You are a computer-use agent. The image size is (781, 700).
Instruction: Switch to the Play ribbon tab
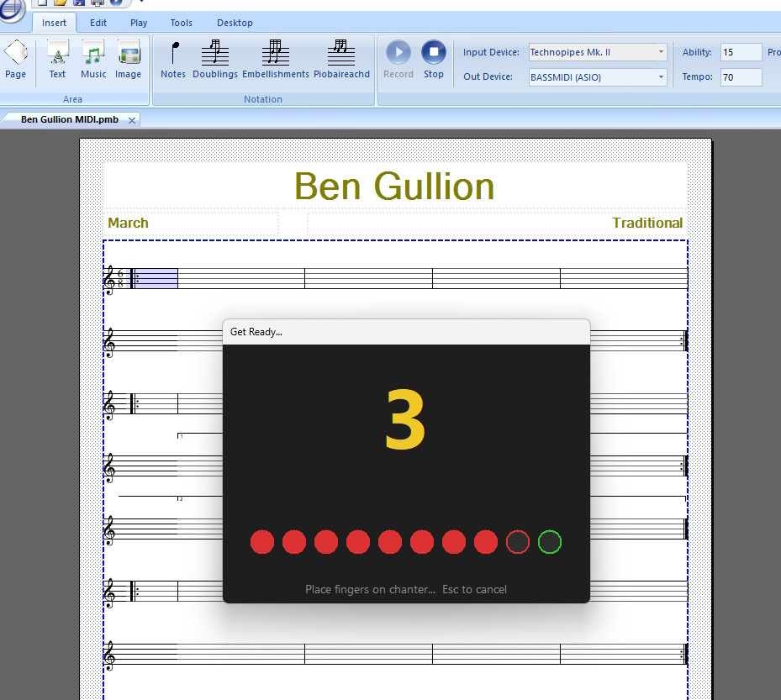click(x=139, y=23)
